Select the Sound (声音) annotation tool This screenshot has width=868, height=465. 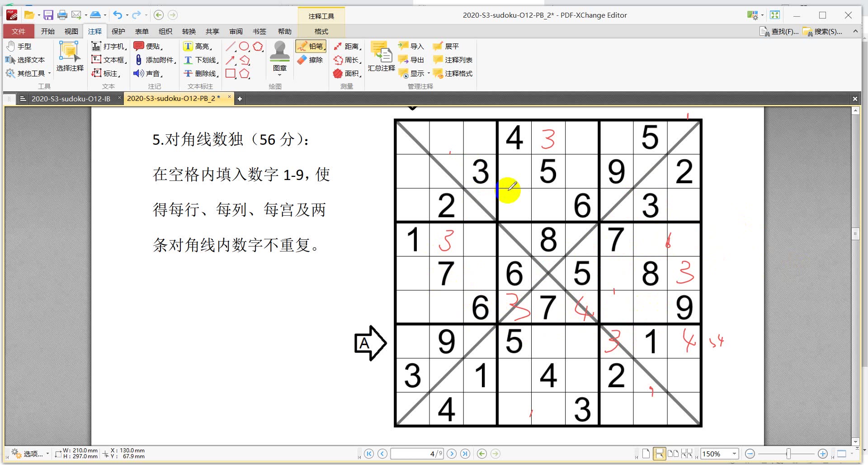point(148,73)
